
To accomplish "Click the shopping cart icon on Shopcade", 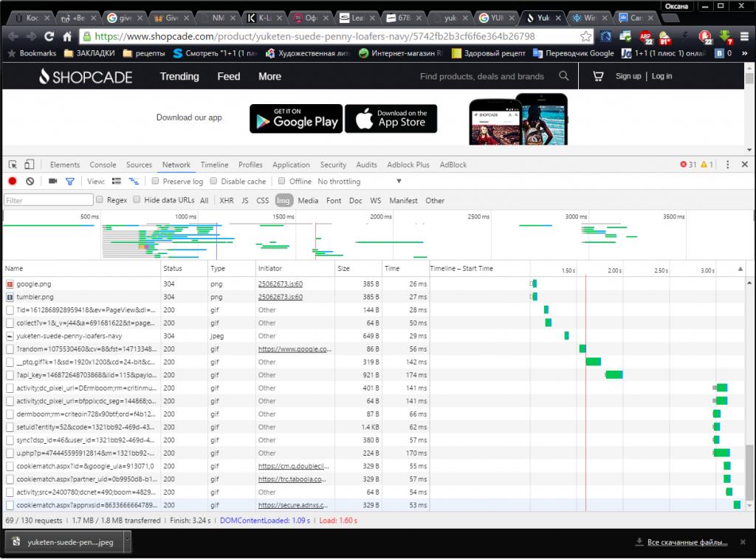I will click(x=599, y=76).
